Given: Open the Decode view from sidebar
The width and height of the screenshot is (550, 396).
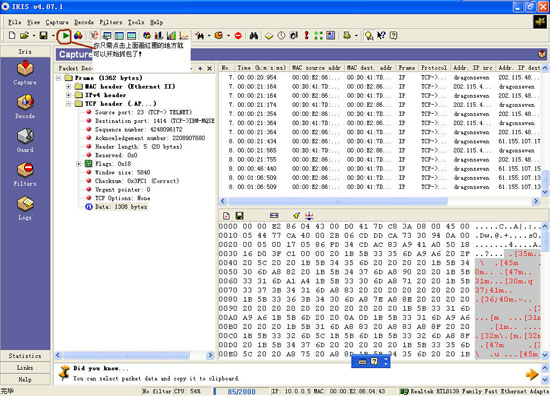Looking at the screenshot, I should pyautogui.click(x=25, y=106).
